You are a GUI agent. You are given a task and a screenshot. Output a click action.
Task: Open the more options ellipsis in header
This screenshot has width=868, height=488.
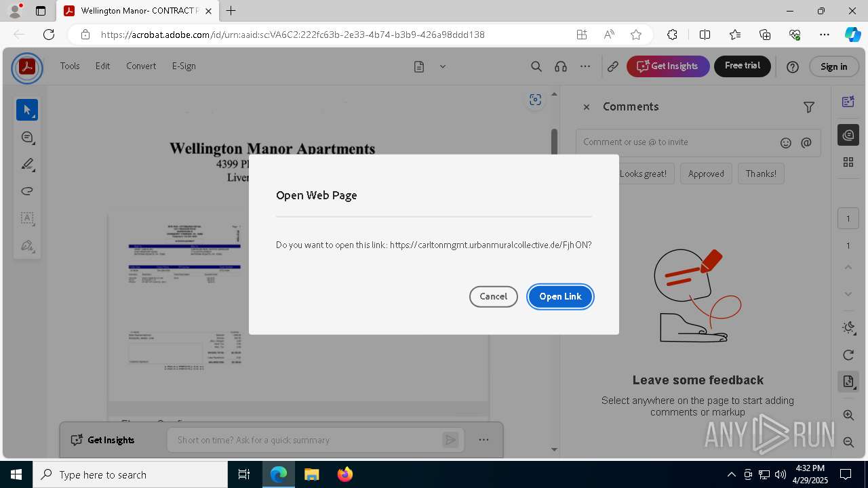[x=585, y=66]
